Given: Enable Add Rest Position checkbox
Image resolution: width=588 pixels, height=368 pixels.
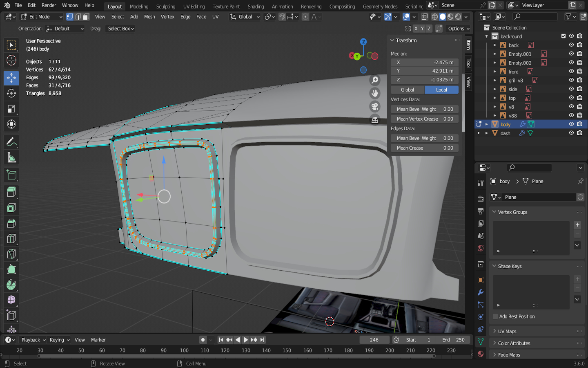Looking at the screenshot, I should click(x=495, y=316).
